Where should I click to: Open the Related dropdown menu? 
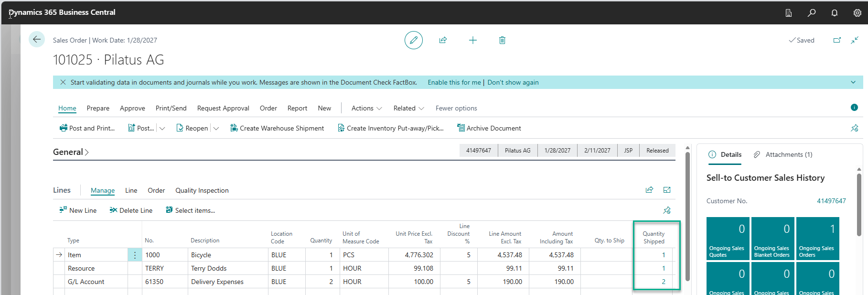coord(408,108)
